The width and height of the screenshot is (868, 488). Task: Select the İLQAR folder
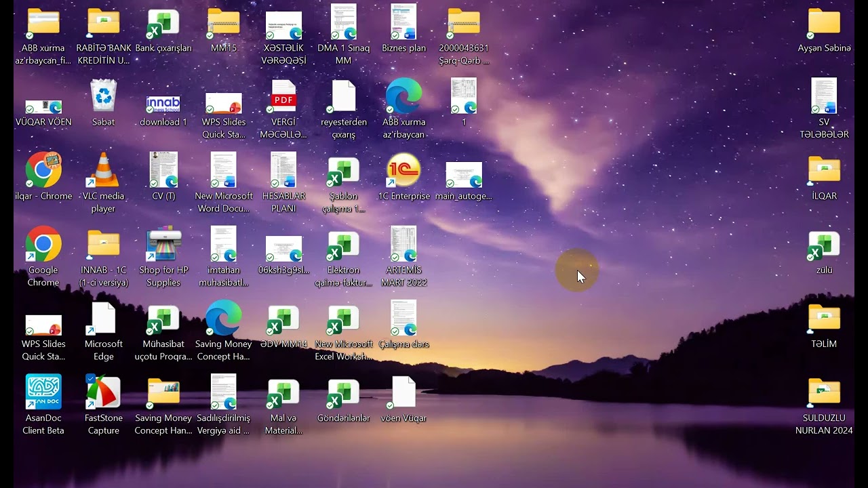tap(824, 170)
